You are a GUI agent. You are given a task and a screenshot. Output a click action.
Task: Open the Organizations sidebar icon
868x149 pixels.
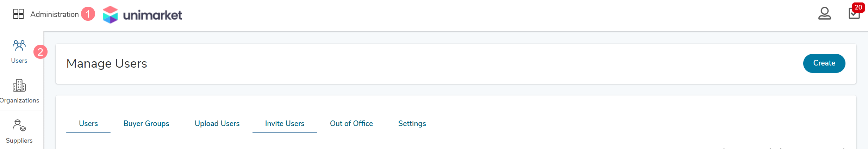19,91
